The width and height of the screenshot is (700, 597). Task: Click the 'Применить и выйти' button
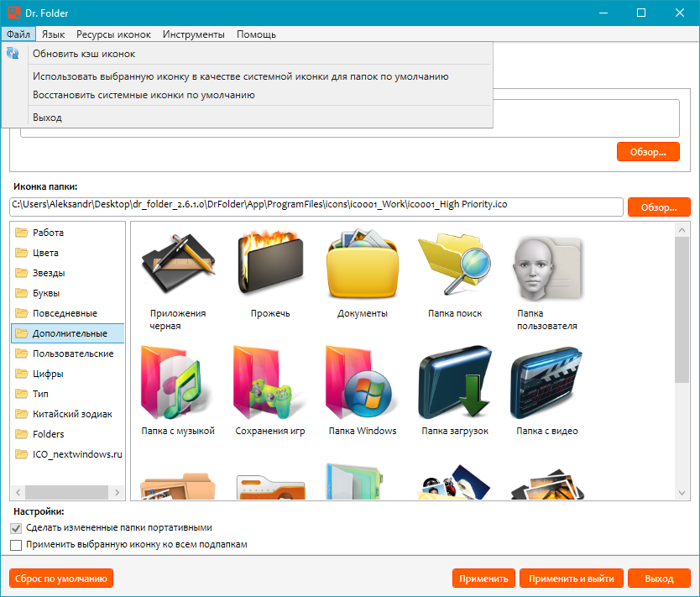coord(572,579)
